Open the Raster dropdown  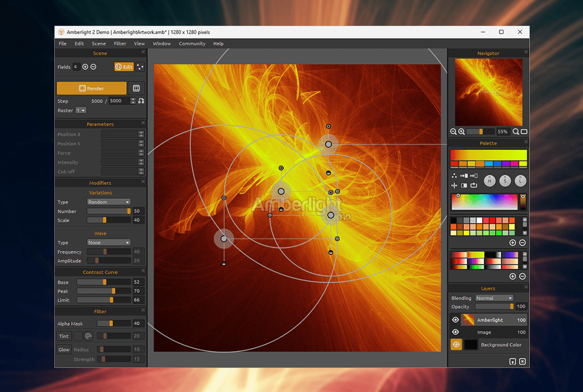point(81,110)
